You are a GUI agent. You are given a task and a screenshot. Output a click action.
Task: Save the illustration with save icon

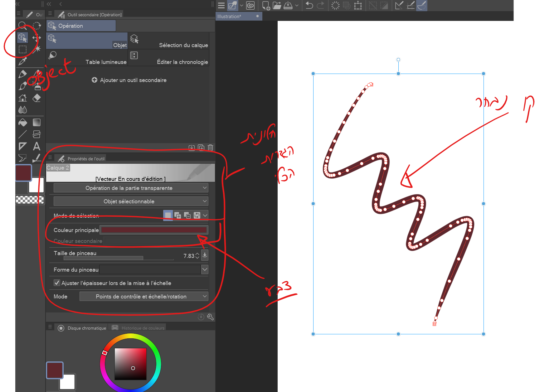coord(288,5)
